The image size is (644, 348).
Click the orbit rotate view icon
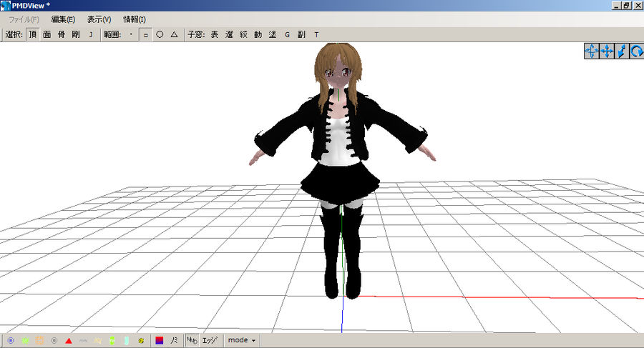(x=592, y=51)
